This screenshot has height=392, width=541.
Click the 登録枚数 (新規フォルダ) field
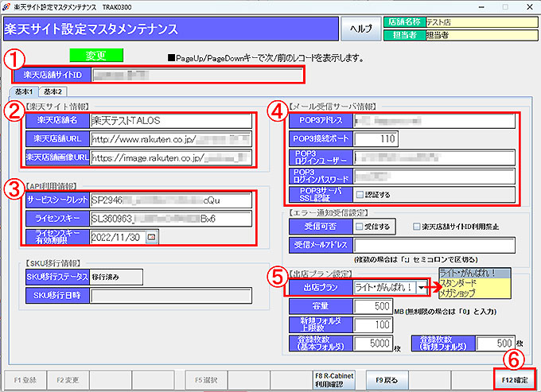pyautogui.click(x=495, y=343)
